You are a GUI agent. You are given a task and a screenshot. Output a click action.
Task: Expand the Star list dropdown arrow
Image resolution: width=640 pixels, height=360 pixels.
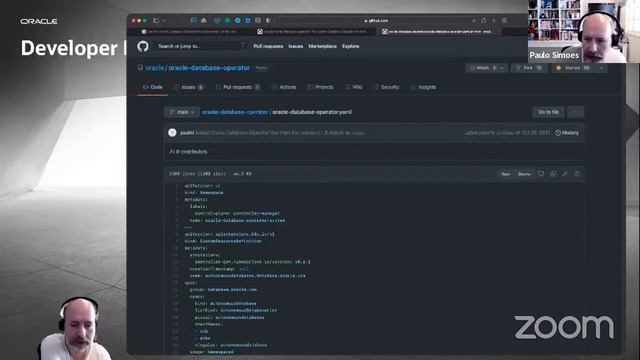(602, 68)
